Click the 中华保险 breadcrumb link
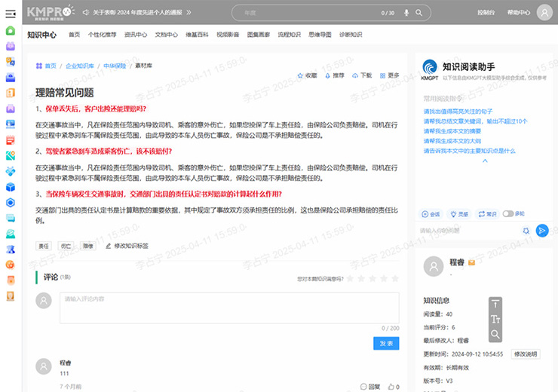The width and height of the screenshot is (558, 392). [115, 66]
